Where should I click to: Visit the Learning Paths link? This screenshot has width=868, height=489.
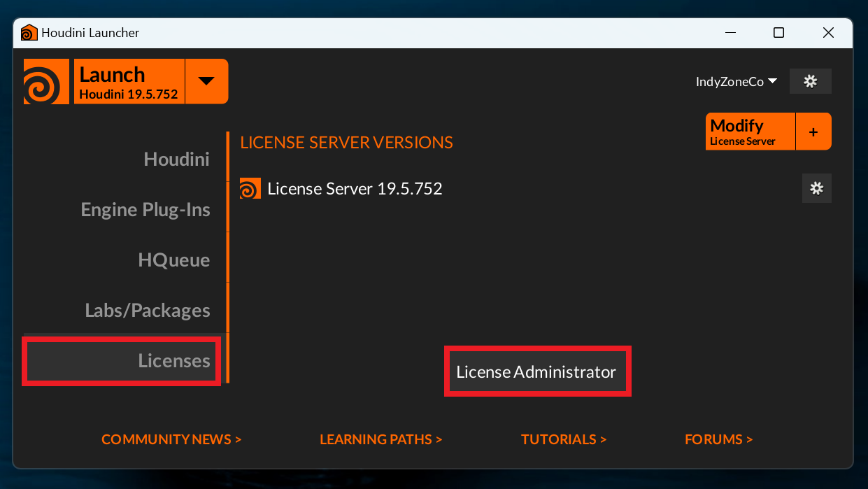[x=380, y=439]
